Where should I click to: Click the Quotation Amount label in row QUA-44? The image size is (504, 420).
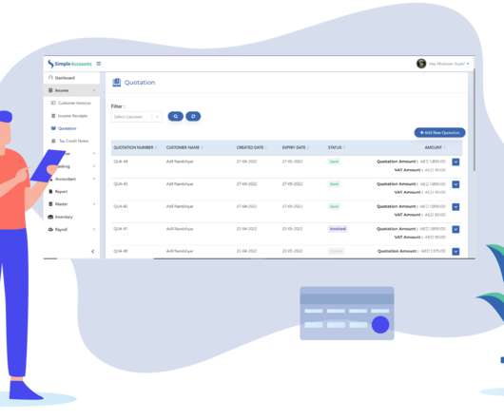pos(397,162)
